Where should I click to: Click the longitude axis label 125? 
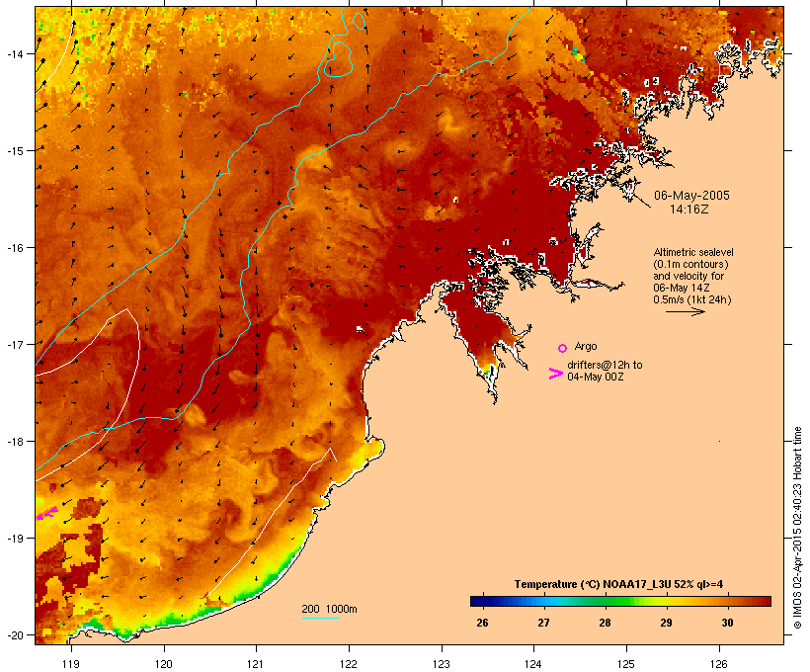pos(626,664)
